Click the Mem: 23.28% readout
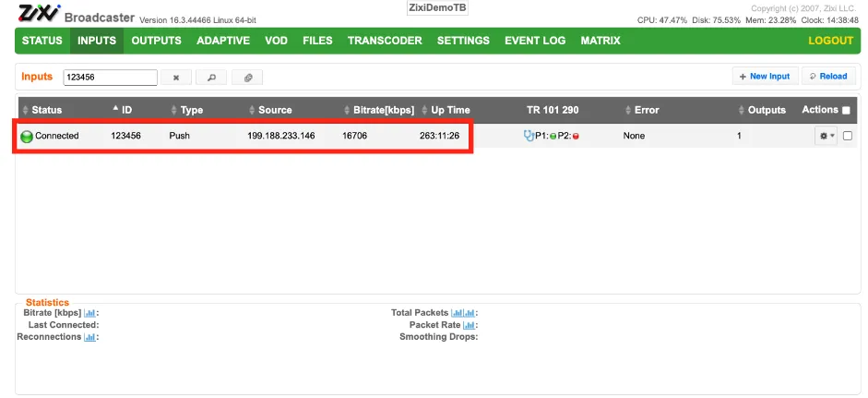 771,20
